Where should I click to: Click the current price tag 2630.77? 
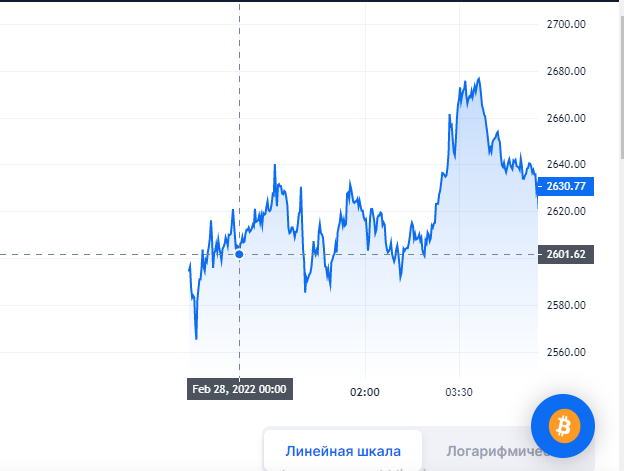(566, 186)
